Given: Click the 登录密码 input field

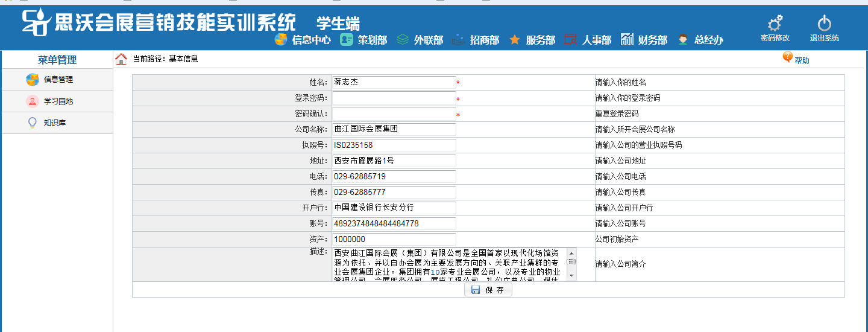Looking at the screenshot, I should [x=394, y=98].
